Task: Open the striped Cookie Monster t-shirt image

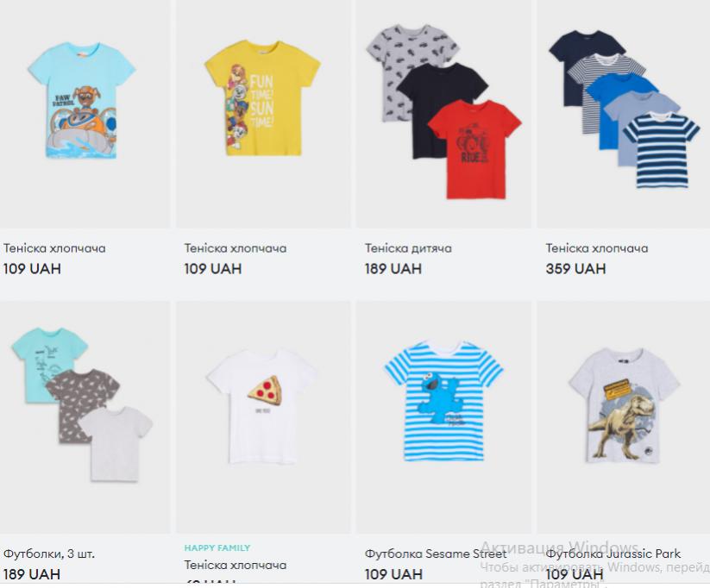Action: [x=443, y=402]
